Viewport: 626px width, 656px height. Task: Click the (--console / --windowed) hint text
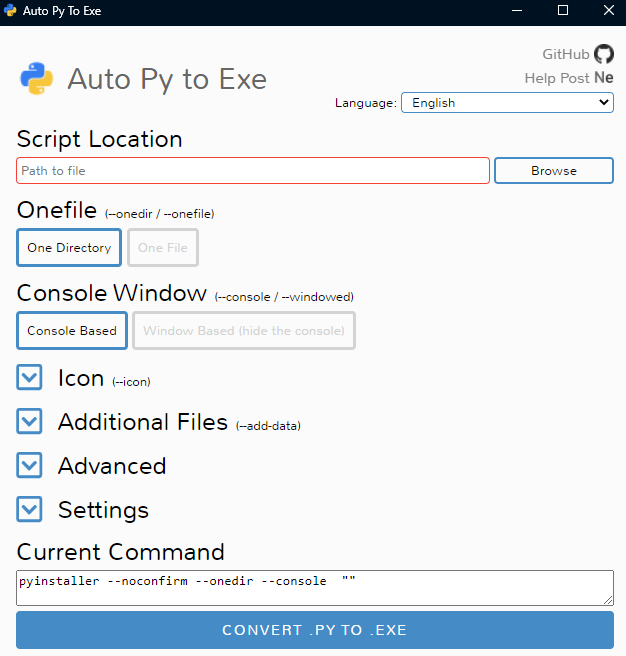click(x=284, y=297)
